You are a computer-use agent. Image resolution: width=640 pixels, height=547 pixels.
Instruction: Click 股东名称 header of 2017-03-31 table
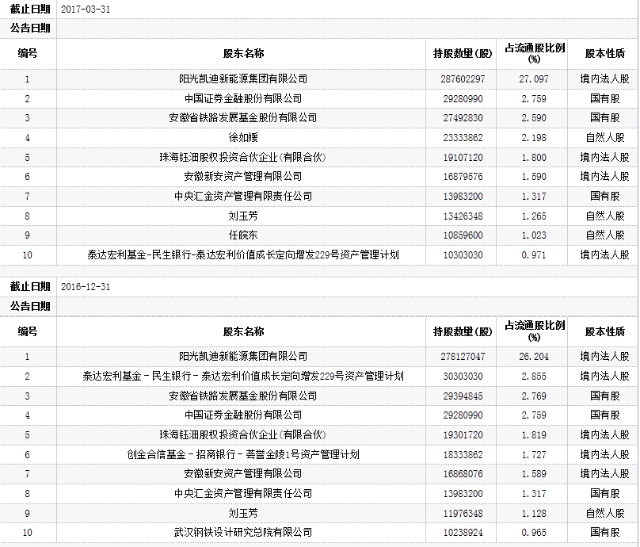pos(243,53)
